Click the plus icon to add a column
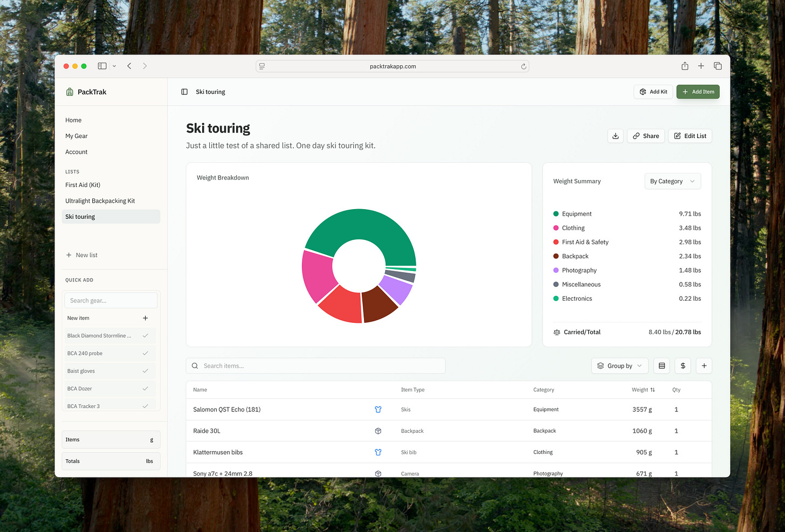Image resolution: width=785 pixels, height=532 pixels. tap(704, 365)
